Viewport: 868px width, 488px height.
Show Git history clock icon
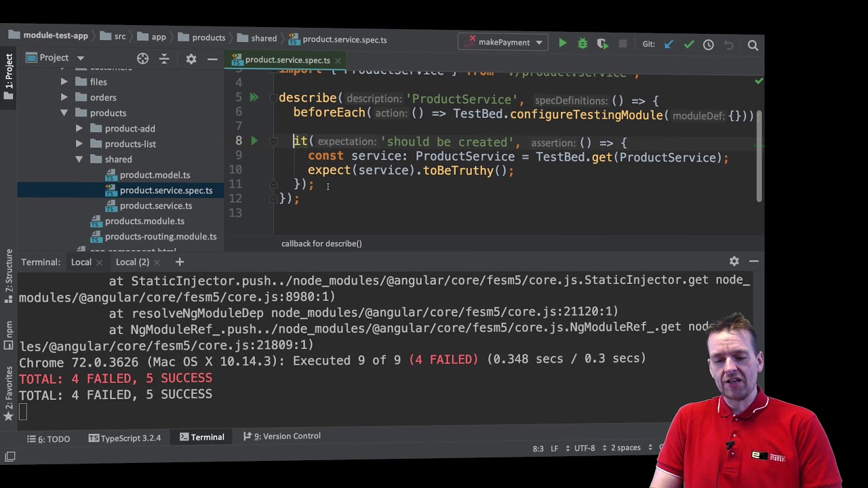(x=709, y=45)
